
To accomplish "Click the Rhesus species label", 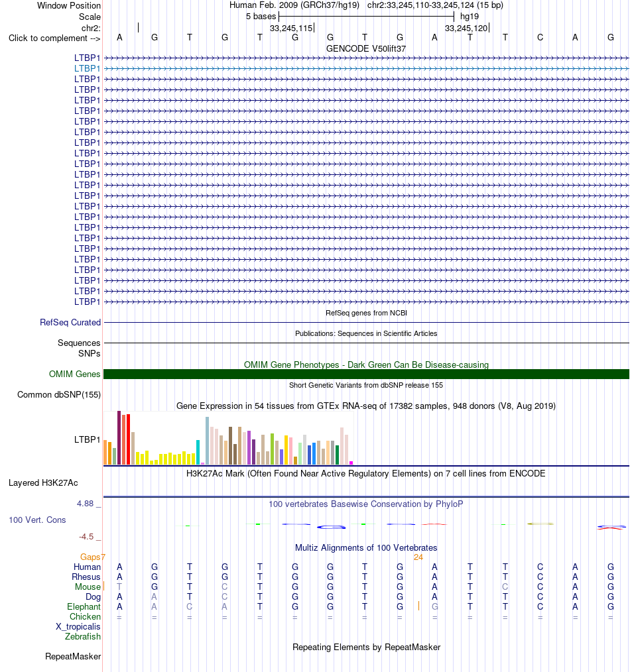I will point(86,577).
